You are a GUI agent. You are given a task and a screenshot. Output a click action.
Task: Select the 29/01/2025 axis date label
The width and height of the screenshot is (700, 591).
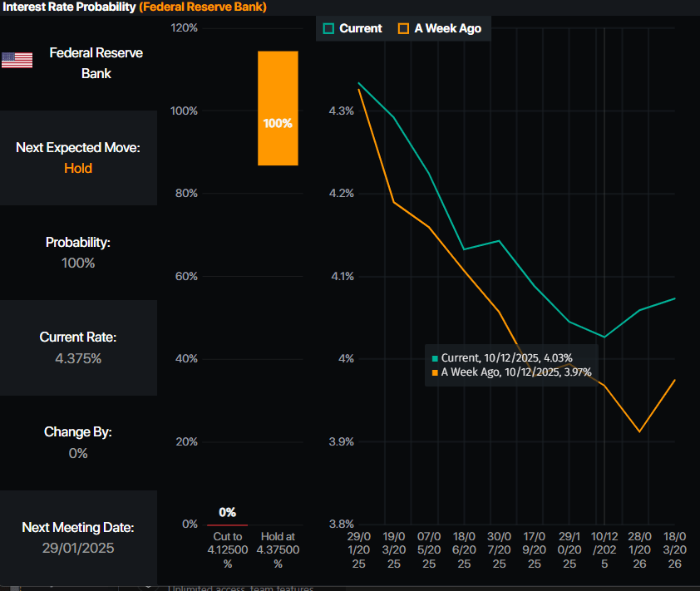coord(358,550)
